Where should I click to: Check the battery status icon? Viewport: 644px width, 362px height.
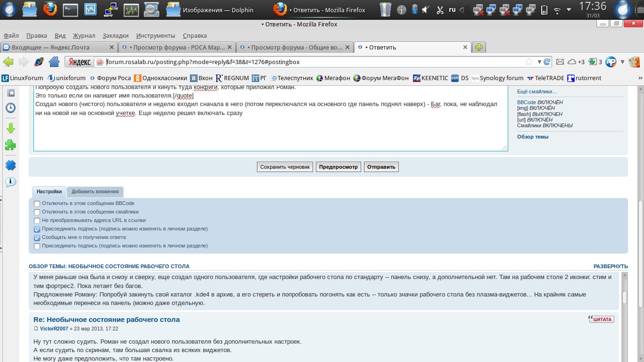click(x=544, y=10)
